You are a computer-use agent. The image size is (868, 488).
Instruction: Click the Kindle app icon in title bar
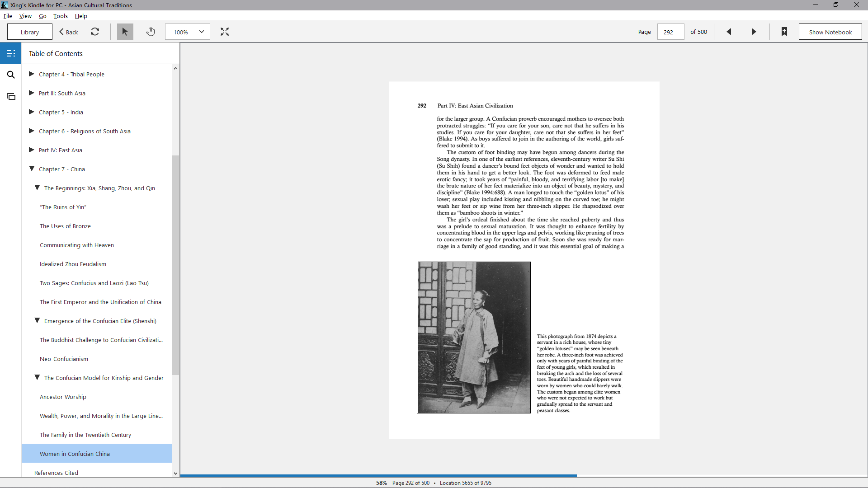pyautogui.click(x=5, y=5)
